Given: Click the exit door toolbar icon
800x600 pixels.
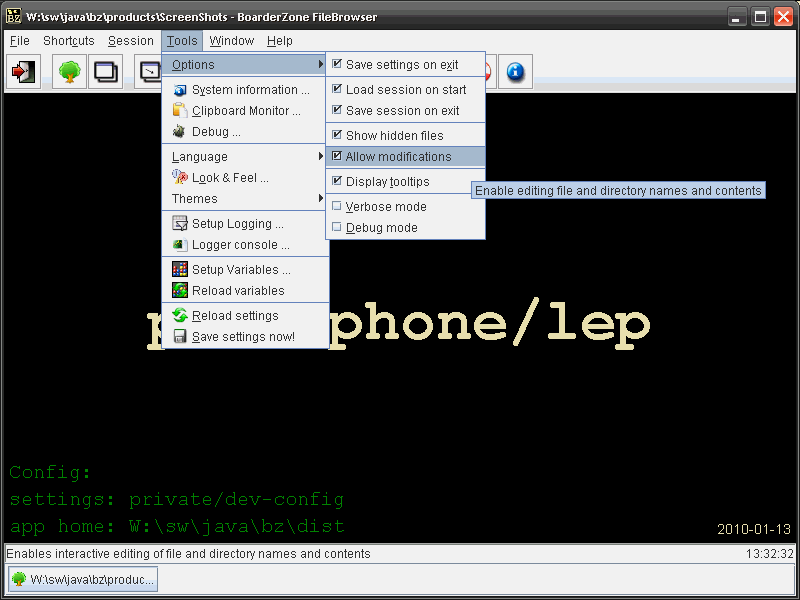Looking at the screenshot, I should coord(23,72).
